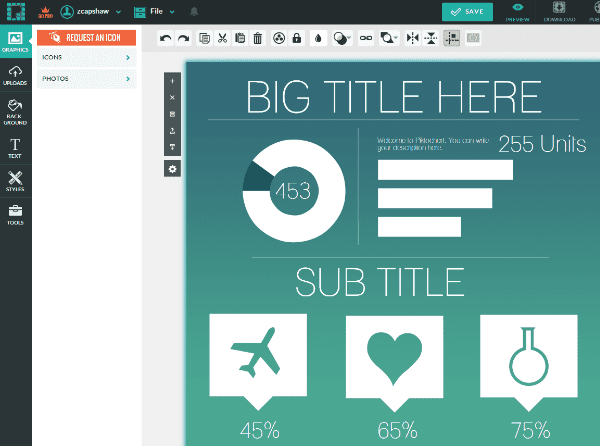
Task: Open the Text sidebar tab
Action: tap(15, 148)
